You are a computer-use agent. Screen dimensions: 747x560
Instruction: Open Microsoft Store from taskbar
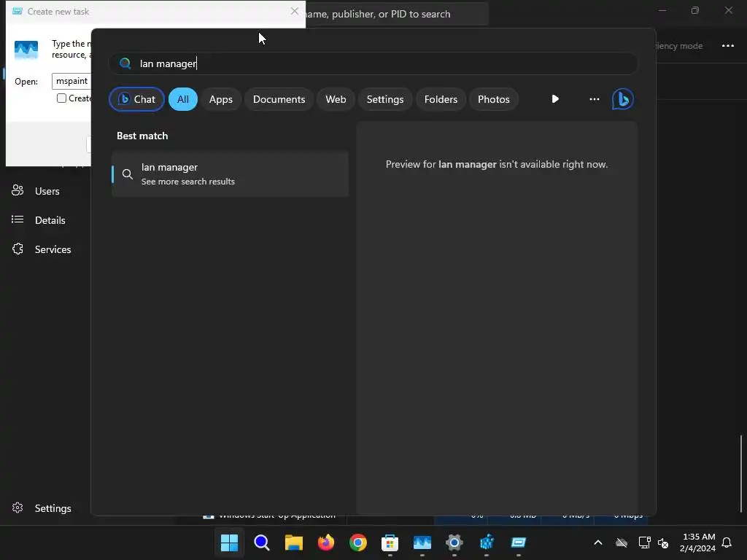click(x=390, y=542)
